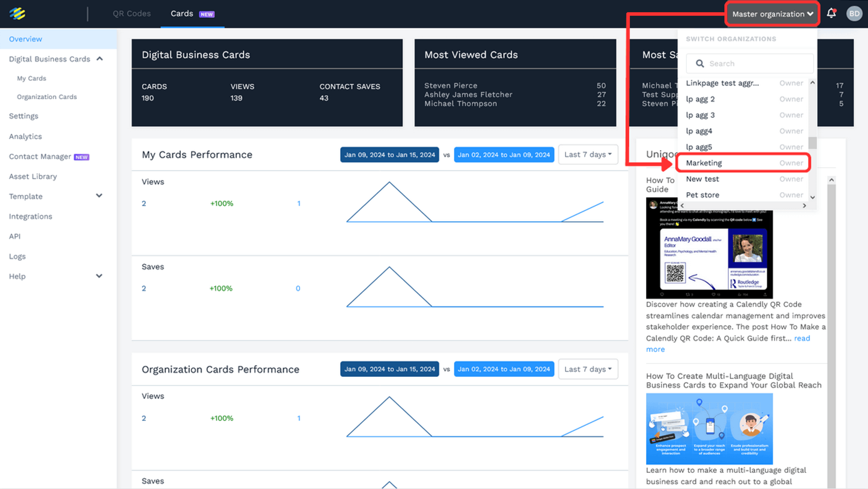Collapse the Digital Business Cards section
This screenshot has width=868, height=489.
click(99, 59)
